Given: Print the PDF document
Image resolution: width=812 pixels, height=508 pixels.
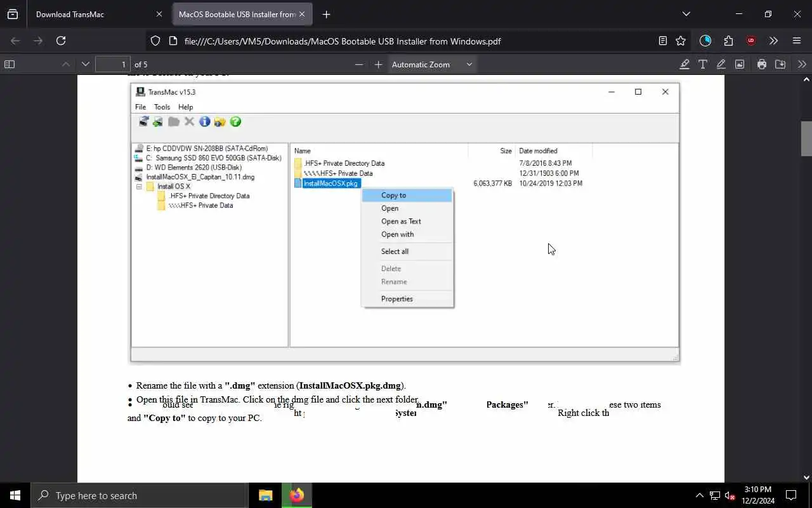Looking at the screenshot, I should [x=762, y=64].
